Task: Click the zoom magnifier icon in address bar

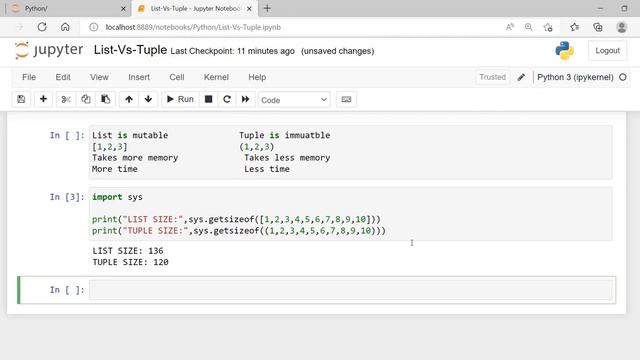Action: (529, 27)
